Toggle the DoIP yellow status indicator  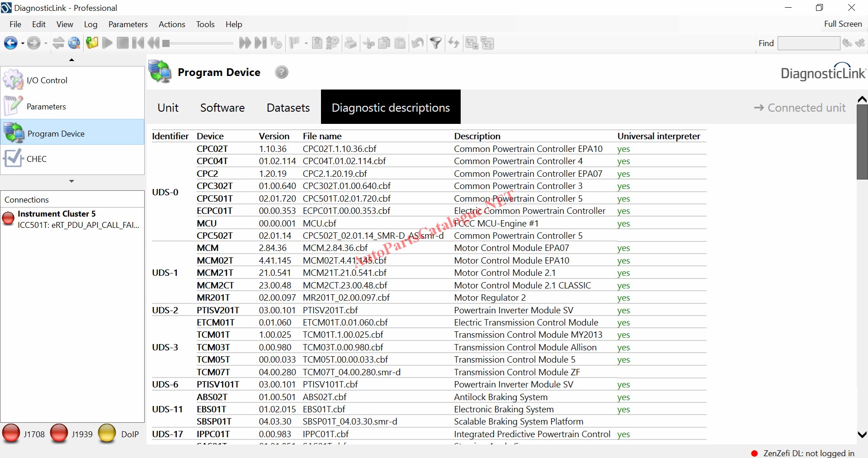coord(107,434)
